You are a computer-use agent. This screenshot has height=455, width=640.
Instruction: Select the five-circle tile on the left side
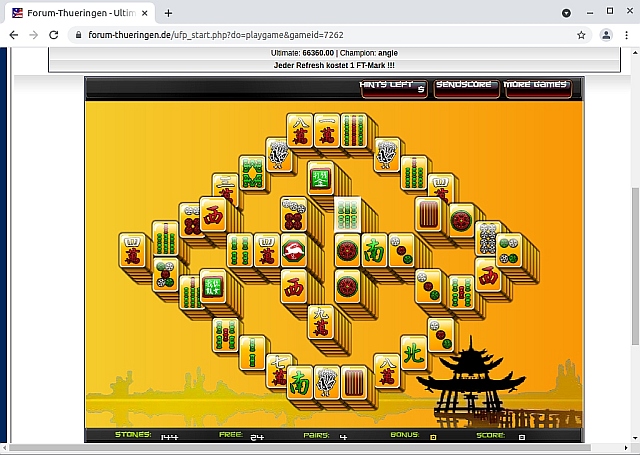pos(165,274)
